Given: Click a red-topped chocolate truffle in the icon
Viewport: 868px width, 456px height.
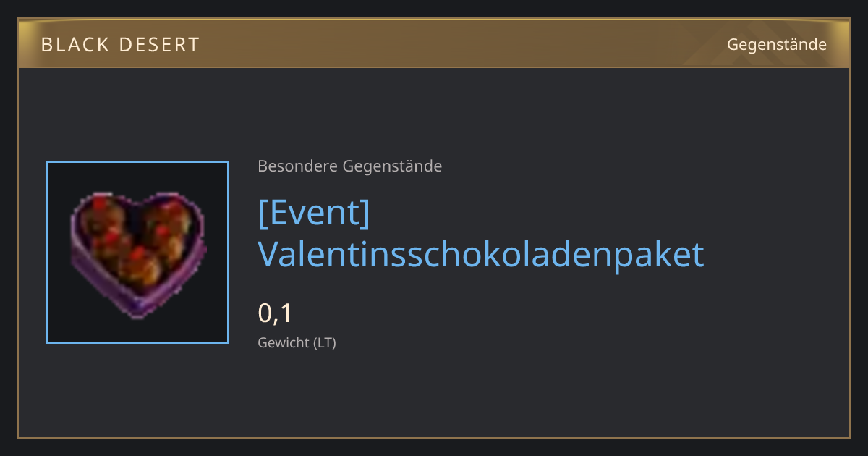Looking at the screenshot, I should [x=139, y=266].
